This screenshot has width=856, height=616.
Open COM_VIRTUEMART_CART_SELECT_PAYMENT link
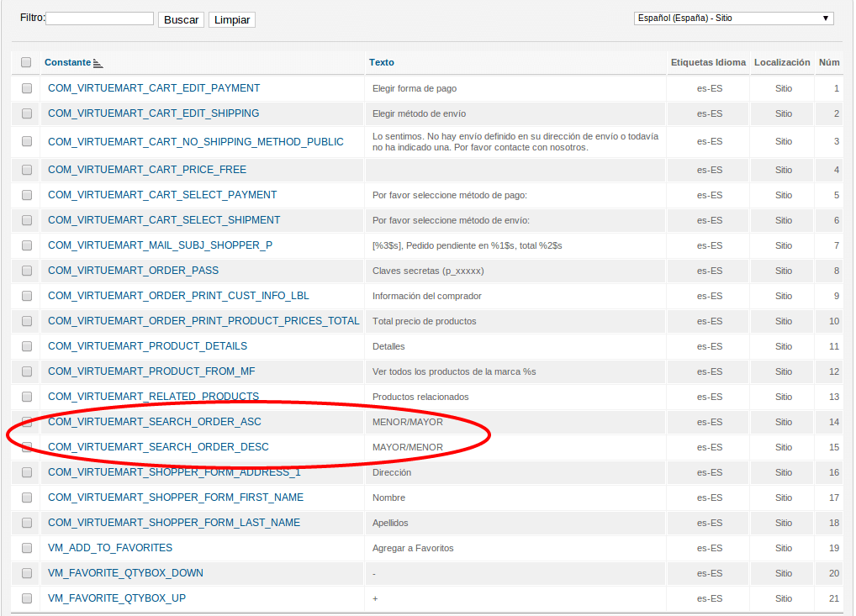pyautogui.click(x=162, y=195)
